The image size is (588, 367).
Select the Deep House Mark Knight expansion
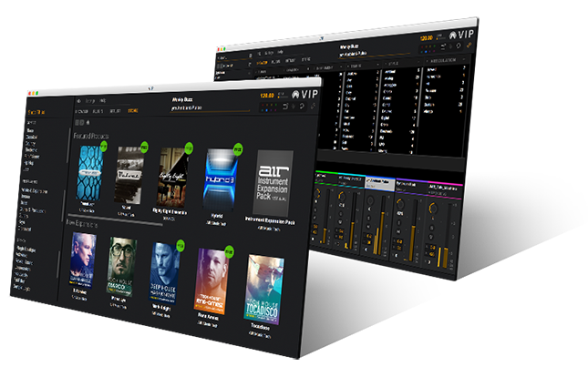[x=166, y=273]
